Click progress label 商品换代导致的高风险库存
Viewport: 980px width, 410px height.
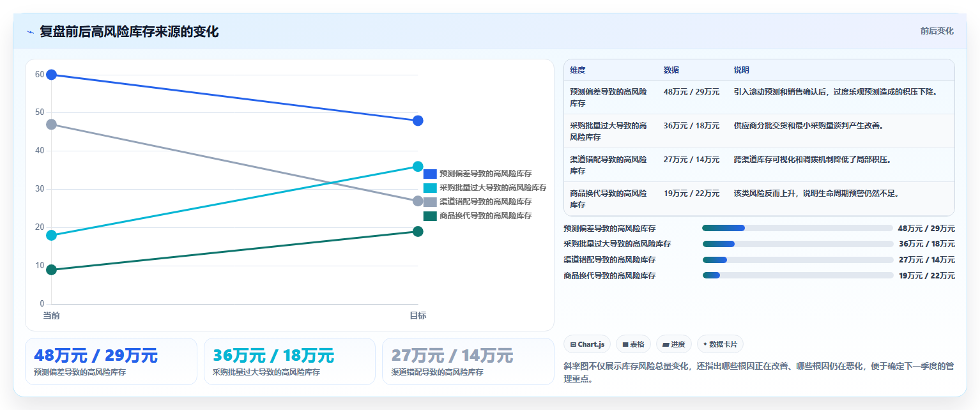[609, 276]
